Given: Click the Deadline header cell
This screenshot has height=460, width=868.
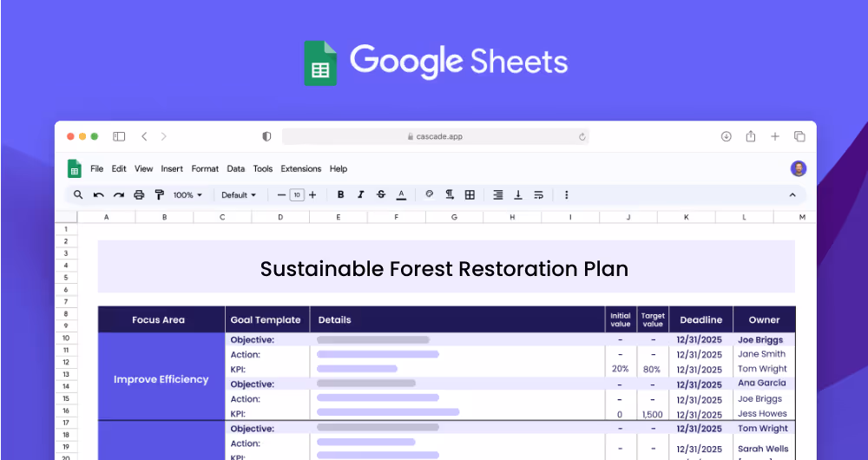Looking at the screenshot, I should click(x=700, y=319).
